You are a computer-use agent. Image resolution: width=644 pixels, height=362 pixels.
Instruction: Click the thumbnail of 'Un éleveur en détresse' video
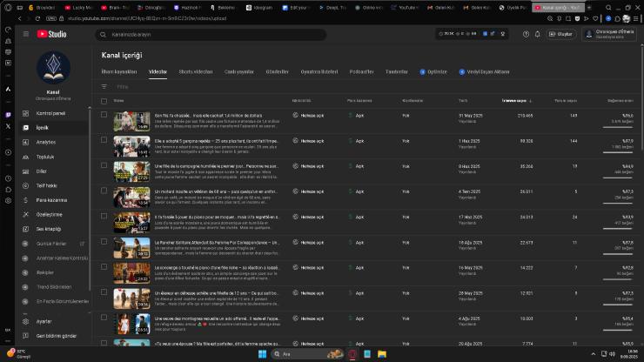(131, 298)
